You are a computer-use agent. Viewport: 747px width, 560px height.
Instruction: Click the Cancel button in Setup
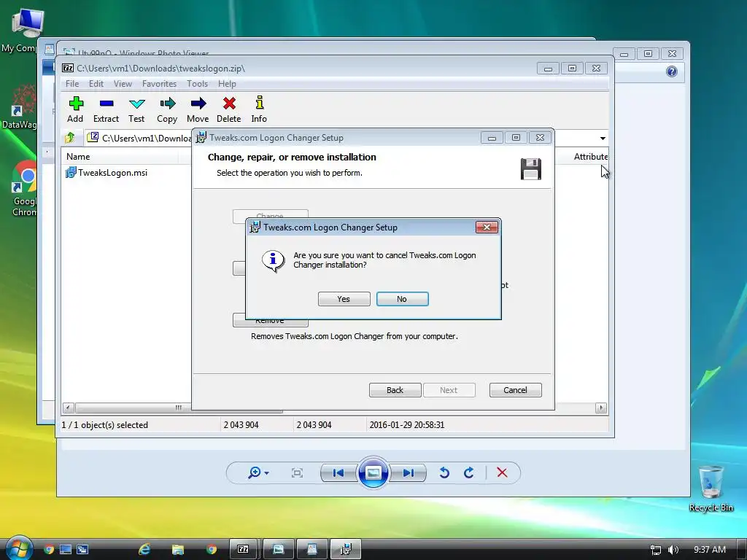[516, 390]
